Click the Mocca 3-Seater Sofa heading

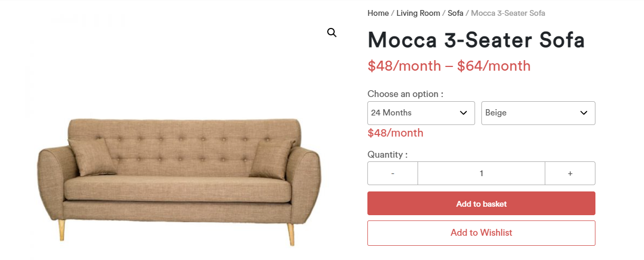[476, 40]
